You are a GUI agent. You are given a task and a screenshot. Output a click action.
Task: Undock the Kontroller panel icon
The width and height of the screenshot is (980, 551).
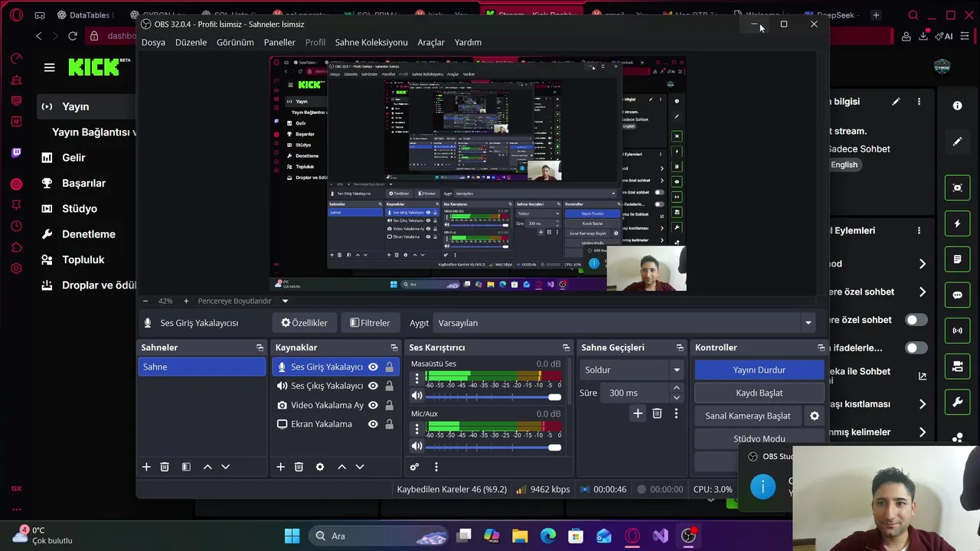click(x=821, y=347)
